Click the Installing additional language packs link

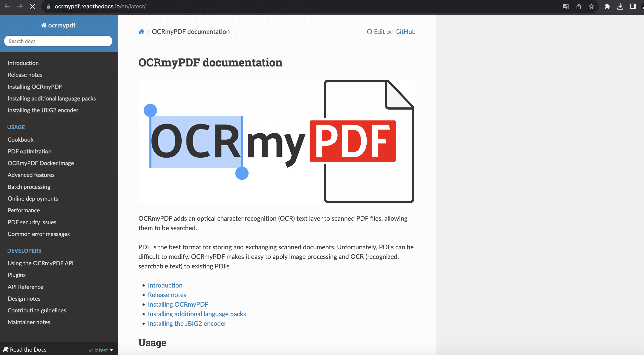tap(197, 313)
